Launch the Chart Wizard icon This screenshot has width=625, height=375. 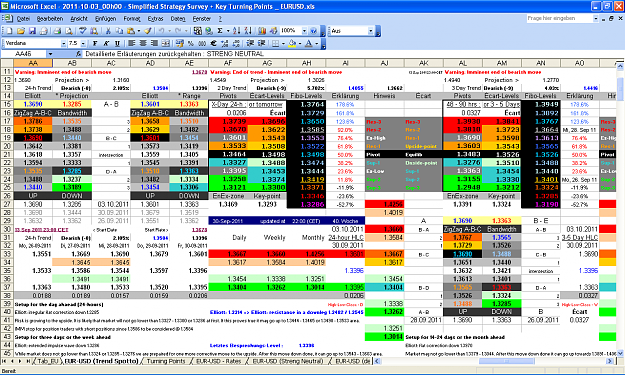262,31
